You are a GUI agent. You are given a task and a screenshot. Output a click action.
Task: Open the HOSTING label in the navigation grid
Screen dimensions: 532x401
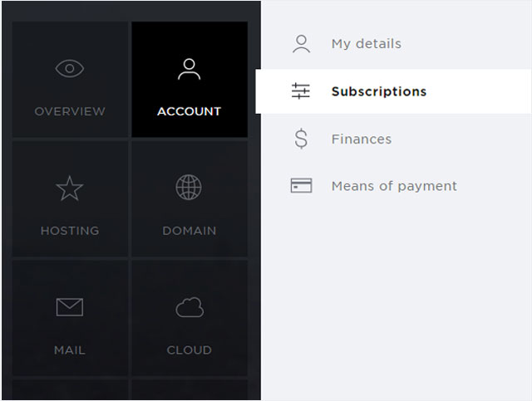(70, 231)
